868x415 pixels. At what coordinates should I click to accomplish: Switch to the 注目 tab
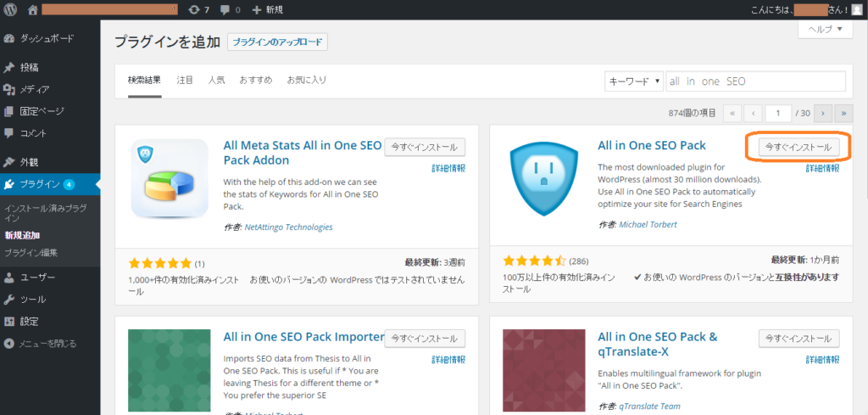pyautogui.click(x=185, y=81)
